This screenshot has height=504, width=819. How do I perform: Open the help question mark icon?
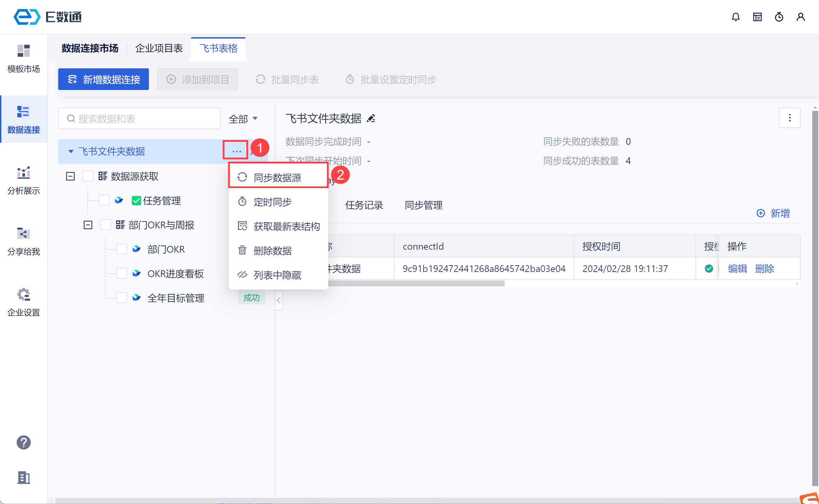[23, 442]
